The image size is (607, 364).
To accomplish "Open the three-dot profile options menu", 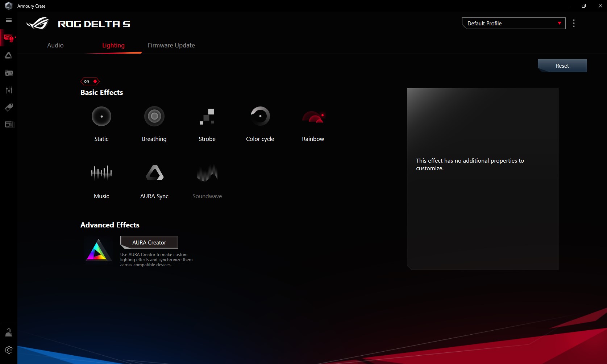I will point(574,23).
